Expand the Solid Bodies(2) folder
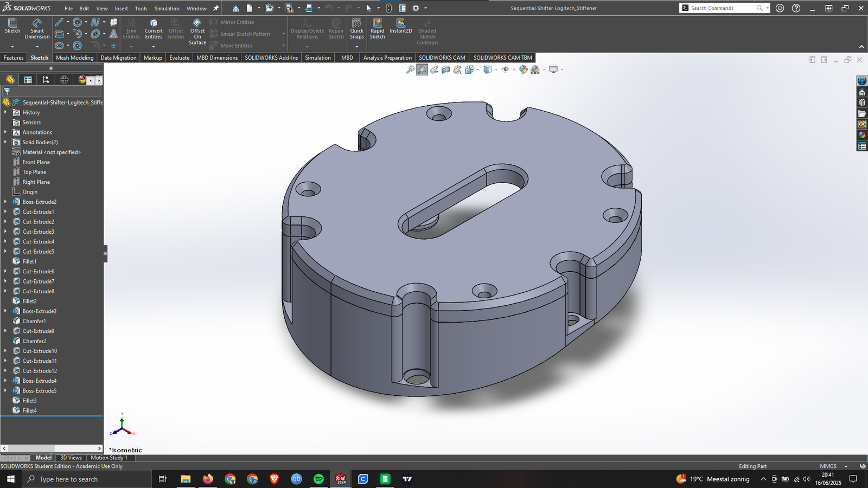Screen dimensions: 868x488 point(5,142)
